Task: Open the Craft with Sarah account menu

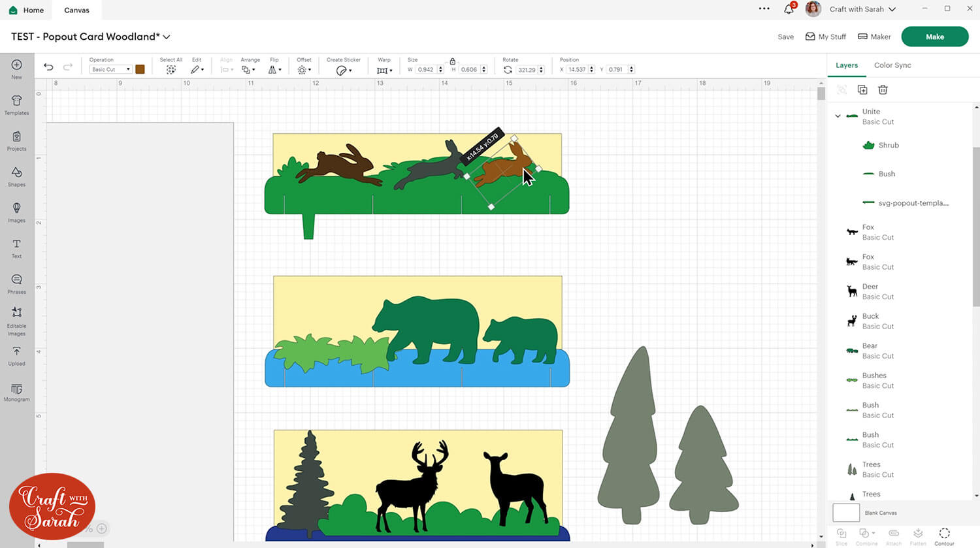Action: pyautogui.click(x=862, y=9)
